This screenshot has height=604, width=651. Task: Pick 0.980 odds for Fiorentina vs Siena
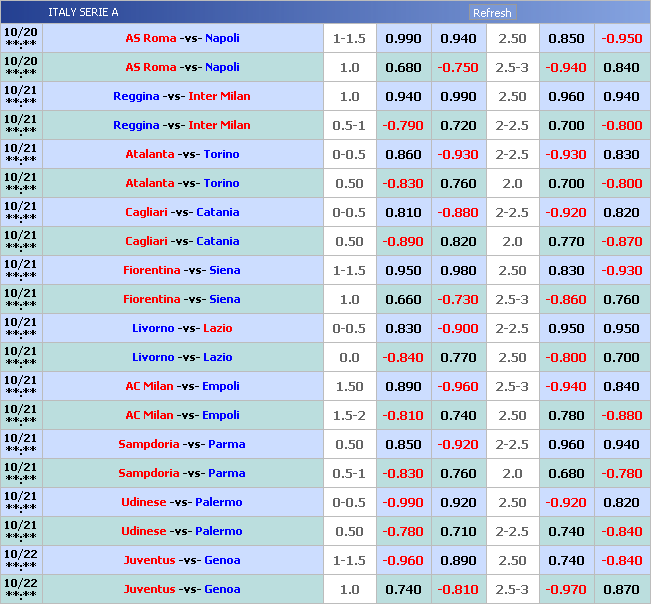coord(458,270)
